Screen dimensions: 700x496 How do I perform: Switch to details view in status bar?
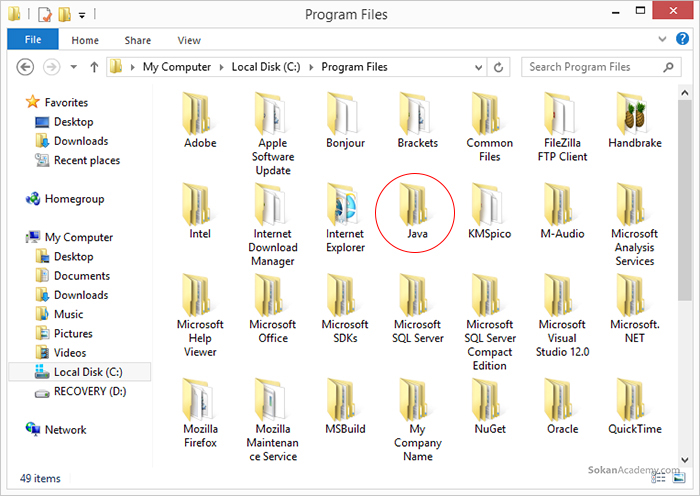click(658, 479)
